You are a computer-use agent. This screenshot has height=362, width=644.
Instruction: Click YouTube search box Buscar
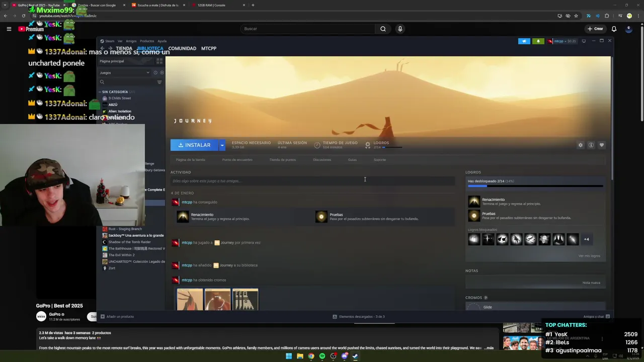tap(307, 29)
